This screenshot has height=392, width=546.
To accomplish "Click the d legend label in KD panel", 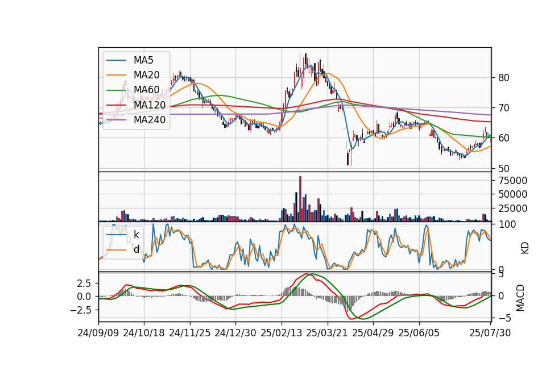I will [x=136, y=249].
